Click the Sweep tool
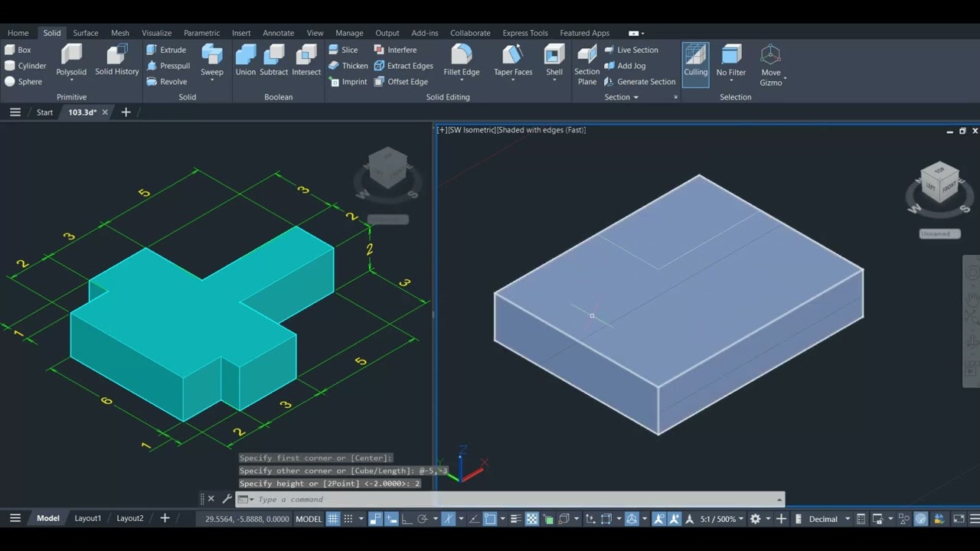Image resolution: width=980 pixels, height=551 pixels. (212, 58)
